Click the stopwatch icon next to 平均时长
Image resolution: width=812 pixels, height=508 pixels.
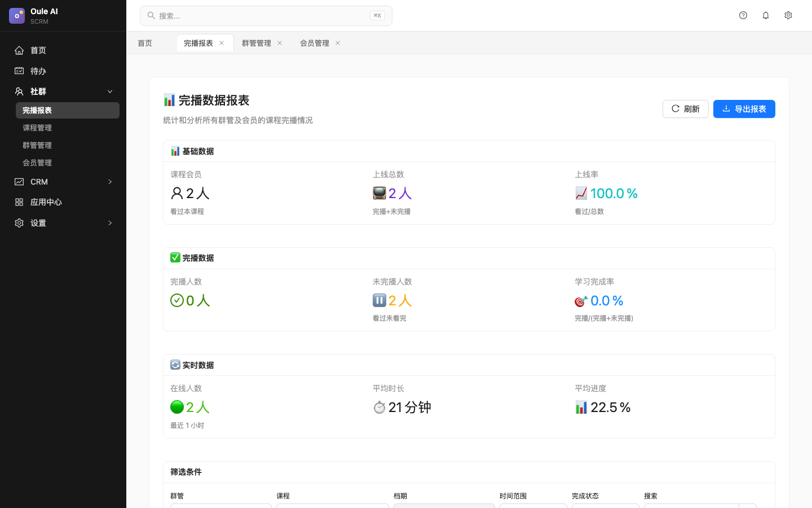(x=379, y=407)
